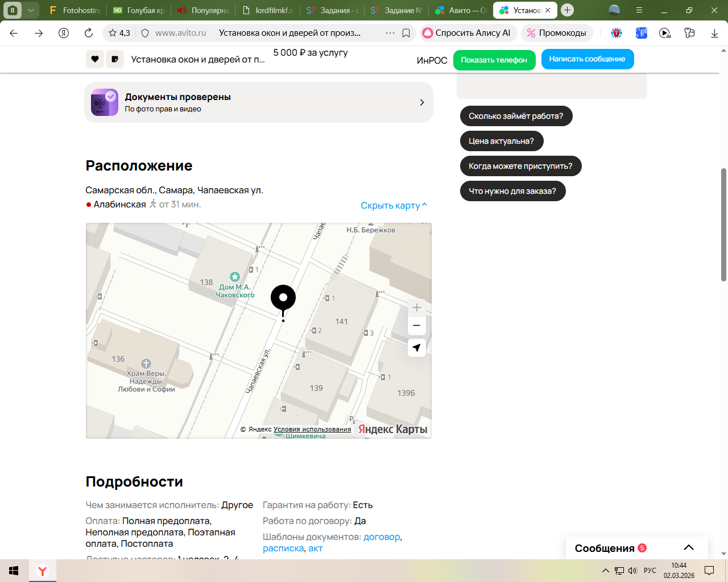Open Yandex home via the Я icon
The width and height of the screenshot is (728, 582).
click(x=64, y=33)
